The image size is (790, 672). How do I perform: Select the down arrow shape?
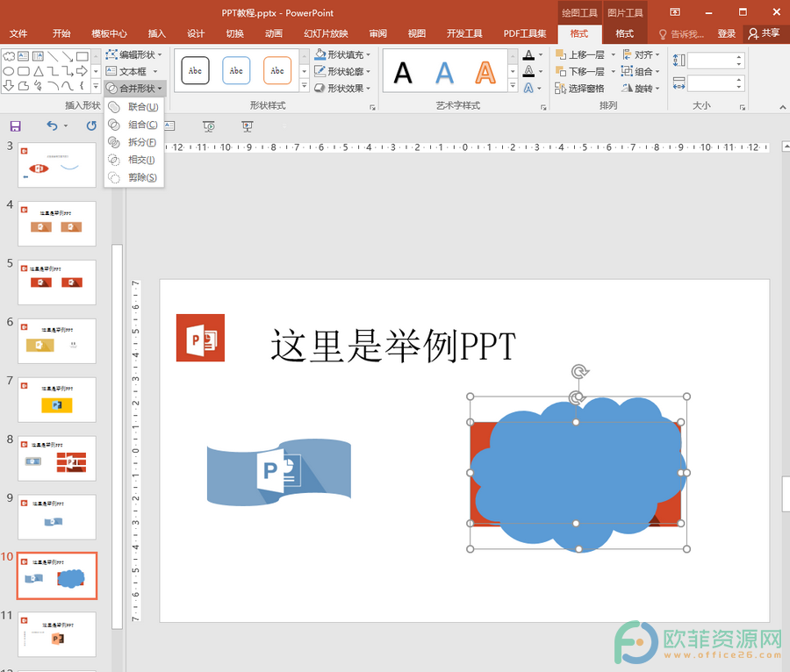[x=9, y=86]
